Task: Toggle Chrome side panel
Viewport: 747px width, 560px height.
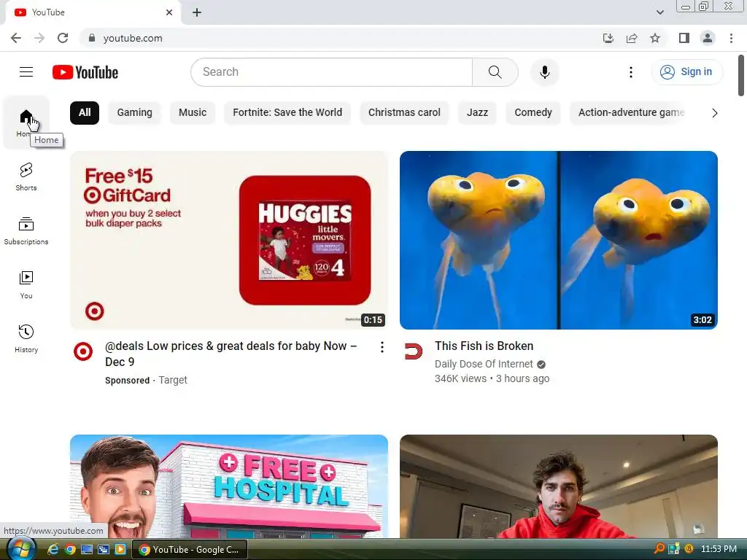Action: 684,38
